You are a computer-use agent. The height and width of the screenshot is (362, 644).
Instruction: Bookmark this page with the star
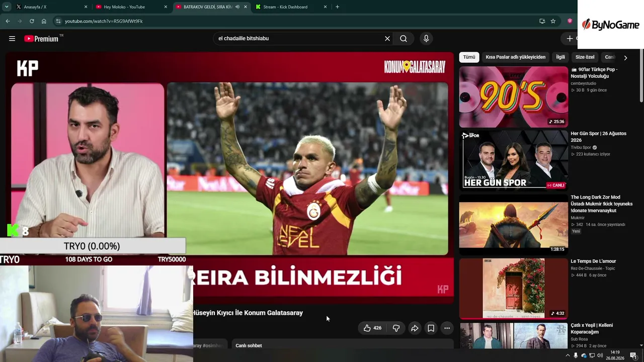553,21
